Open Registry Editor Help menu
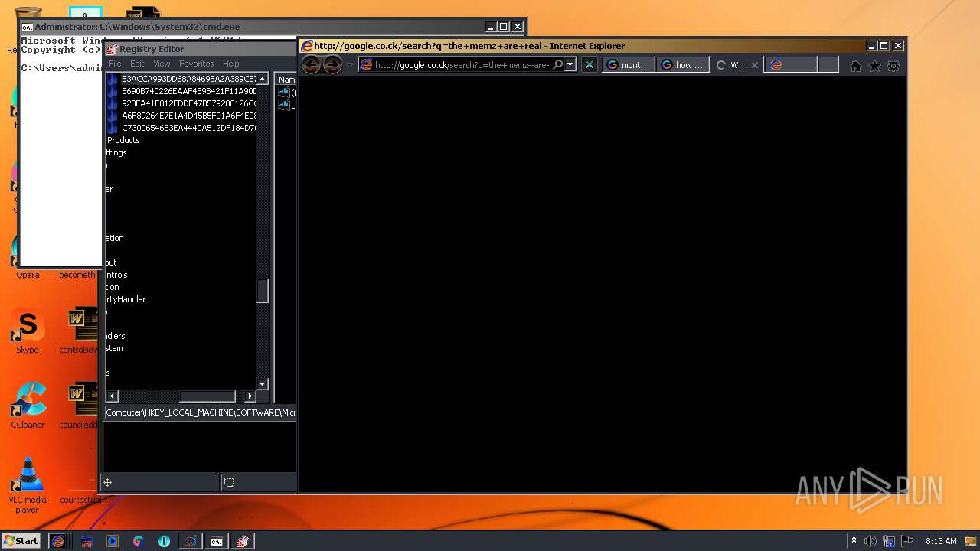Screen dimensions: 980x551 [x=231, y=64]
